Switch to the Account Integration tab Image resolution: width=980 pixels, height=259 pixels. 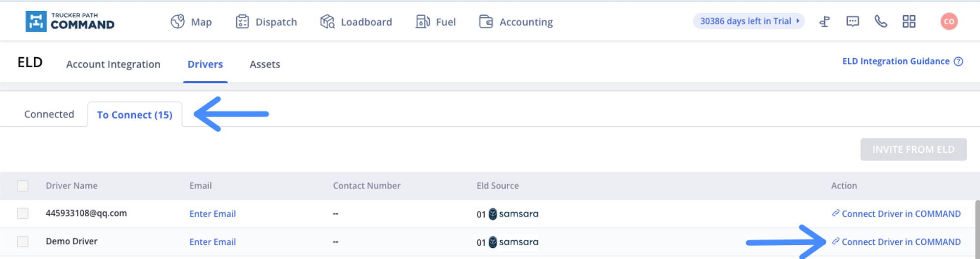coord(113,64)
